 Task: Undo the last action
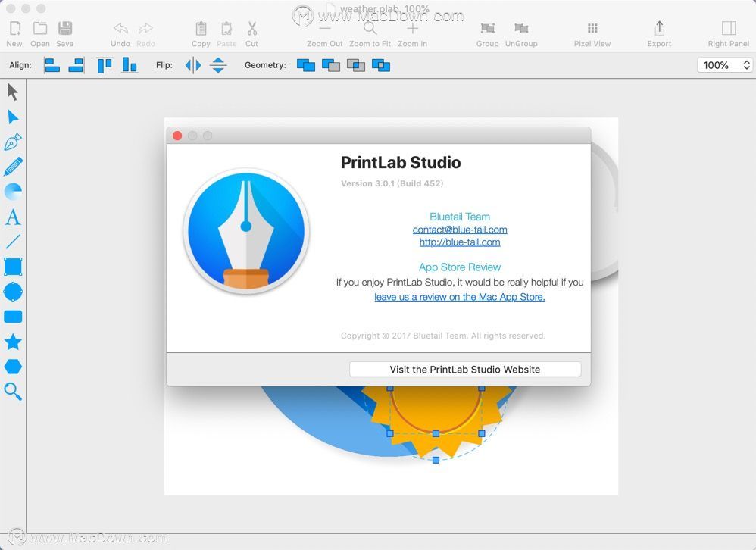[120, 29]
